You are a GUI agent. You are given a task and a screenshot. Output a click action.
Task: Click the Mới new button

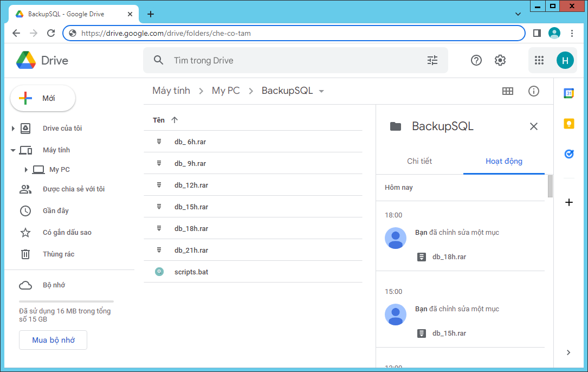point(43,98)
